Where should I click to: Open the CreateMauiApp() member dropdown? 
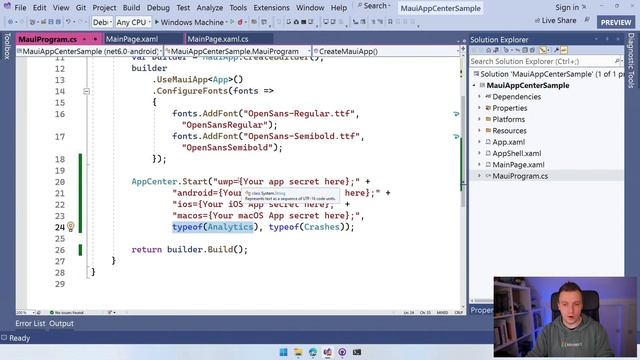coord(386,51)
